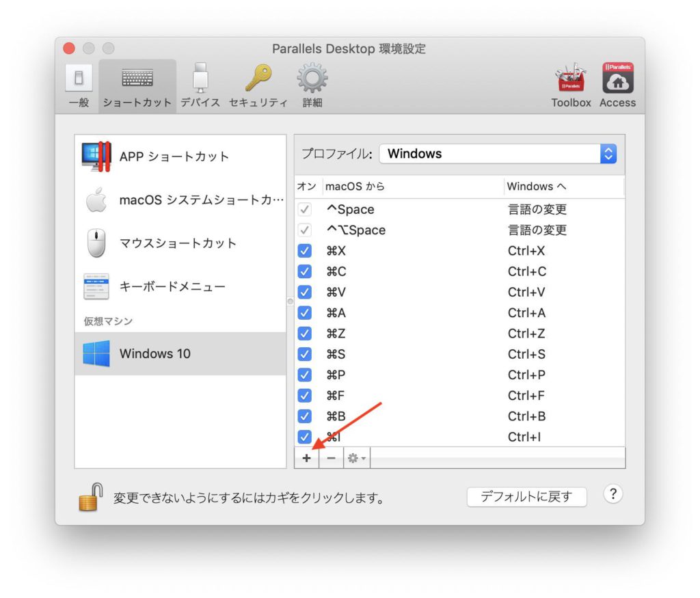Disable the ⌘X to Ctrl+X shortcut

click(304, 251)
